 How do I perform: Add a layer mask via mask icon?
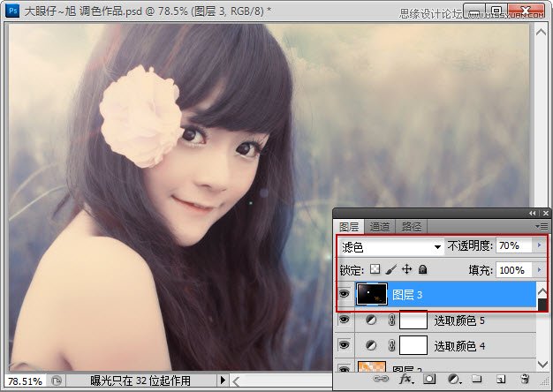pos(429,379)
